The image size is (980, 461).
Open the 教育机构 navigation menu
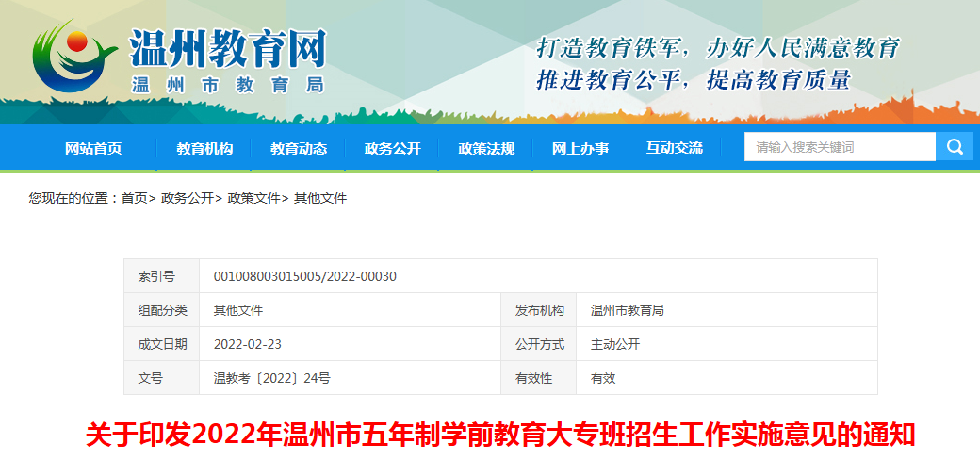coord(204,148)
